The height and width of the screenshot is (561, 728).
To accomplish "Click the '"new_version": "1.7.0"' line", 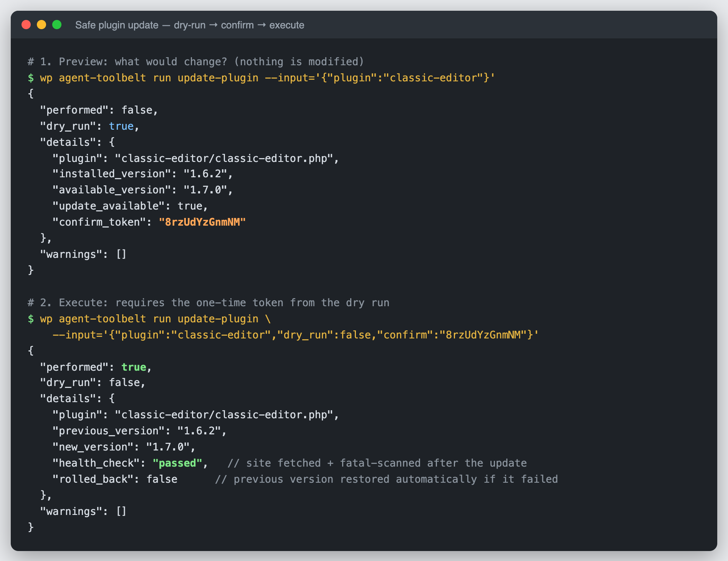I will [124, 447].
